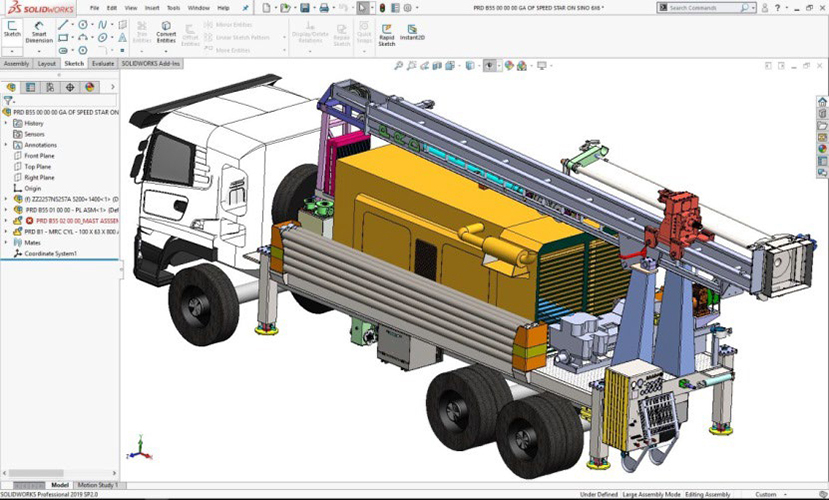Image resolution: width=829 pixels, height=500 pixels.
Task: Click the Zoom to Fit icon
Action: (399, 66)
